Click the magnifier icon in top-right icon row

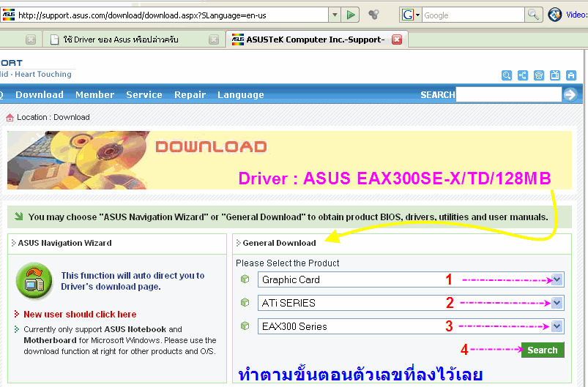pyautogui.click(x=507, y=75)
